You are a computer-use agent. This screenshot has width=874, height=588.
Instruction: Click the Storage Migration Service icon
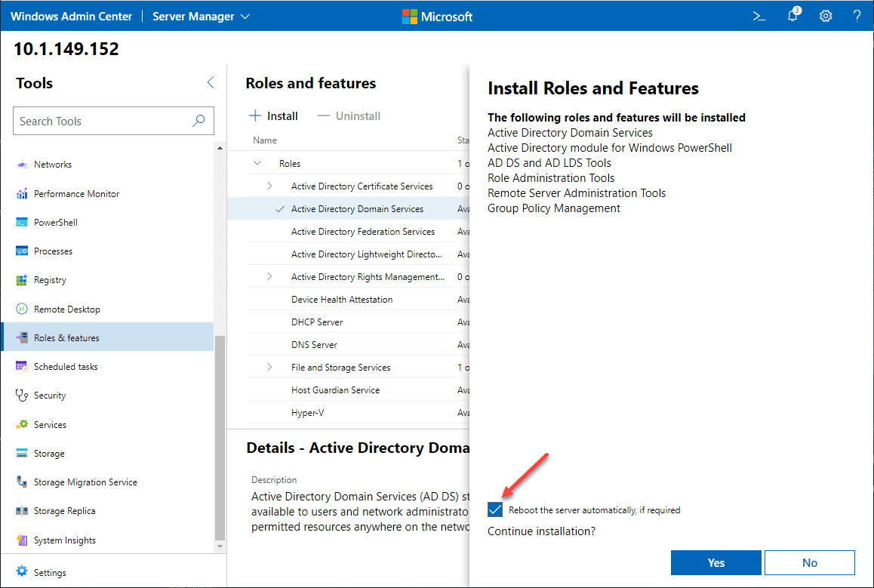22,482
